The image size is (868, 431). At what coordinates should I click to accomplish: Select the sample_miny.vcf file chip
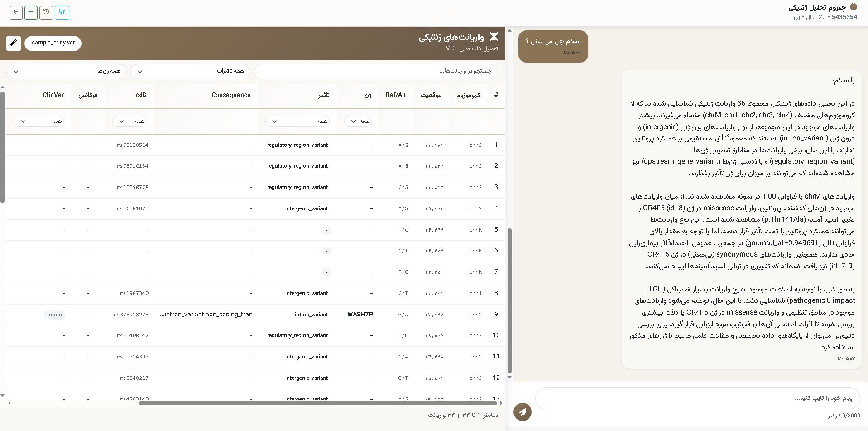pos(53,43)
